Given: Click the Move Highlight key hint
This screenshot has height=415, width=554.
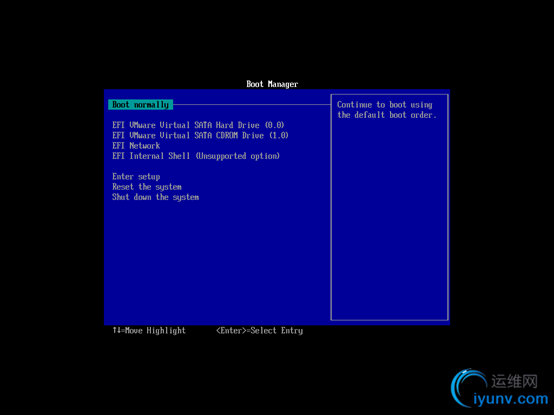Looking at the screenshot, I should click(x=149, y=331).
